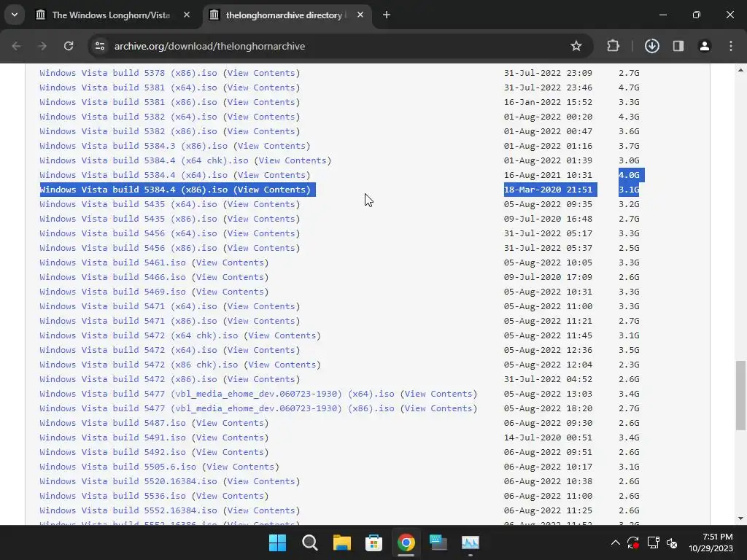Open Windows Start menu

point(278,542)
